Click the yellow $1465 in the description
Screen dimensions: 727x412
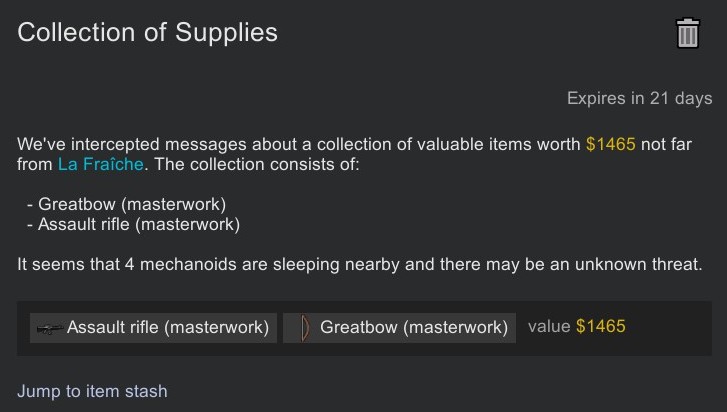(x=611, y=144)
